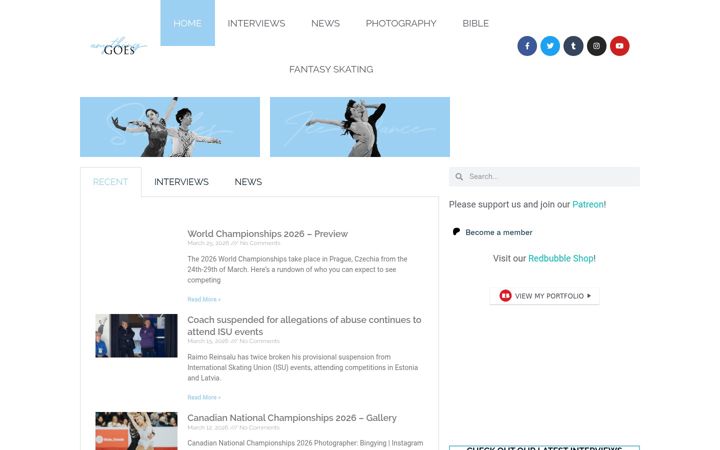The width and height of the screenshot is (720, 450).
Task: Open the BIBLE menu item
Action: coord(475,23)
